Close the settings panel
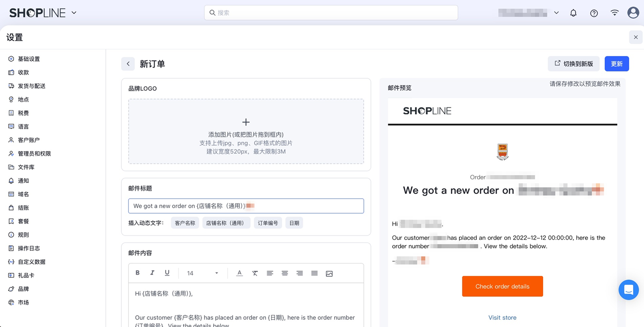The width and height of the screenshot is (644, 327). tap(636, 37)
